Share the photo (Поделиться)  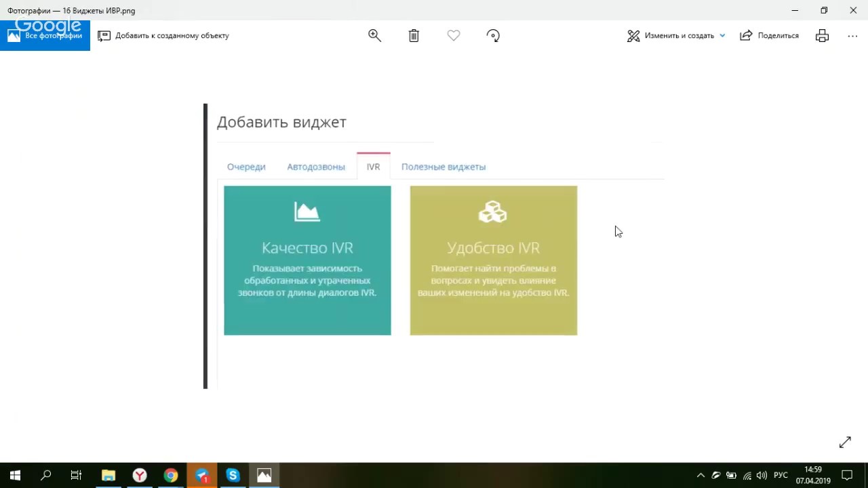pos(770,36)
